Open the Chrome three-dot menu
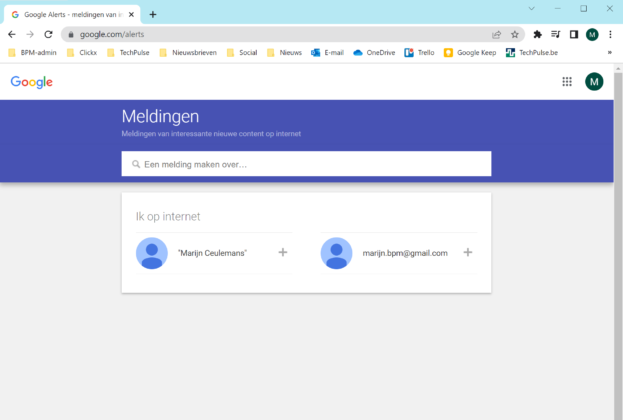 tap(610, 35)
